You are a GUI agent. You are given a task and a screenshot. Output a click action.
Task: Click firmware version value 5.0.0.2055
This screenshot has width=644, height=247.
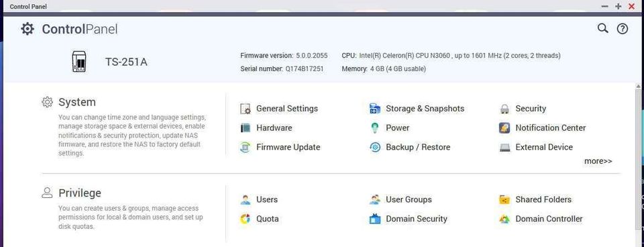[x=312, y=56]
